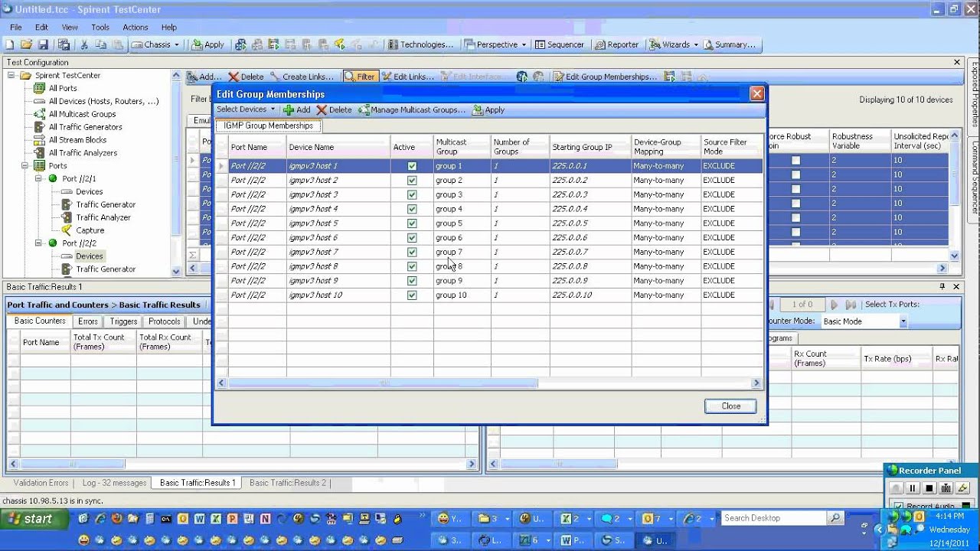Click Edit Group Memberships toolbar button

(605, 77)
